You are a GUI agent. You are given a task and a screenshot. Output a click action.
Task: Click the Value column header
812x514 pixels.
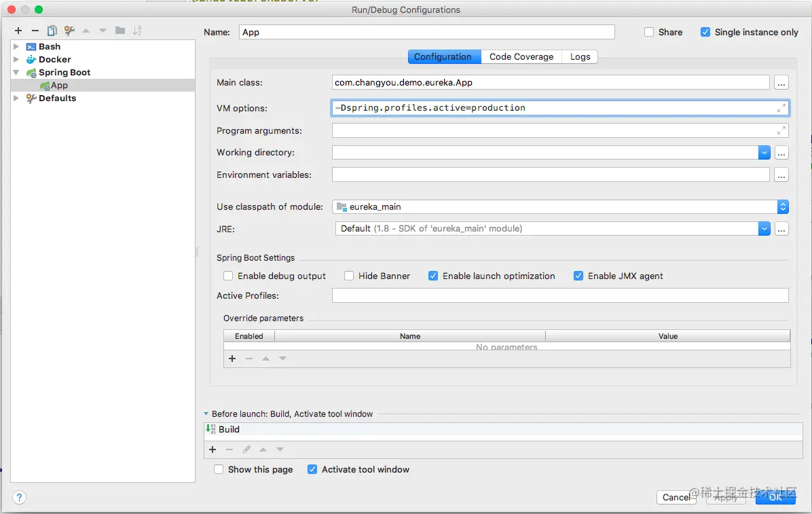667,336
